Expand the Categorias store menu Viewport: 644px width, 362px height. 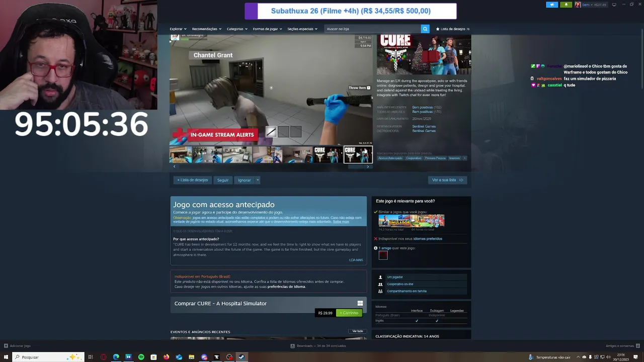tap(237, 29)
